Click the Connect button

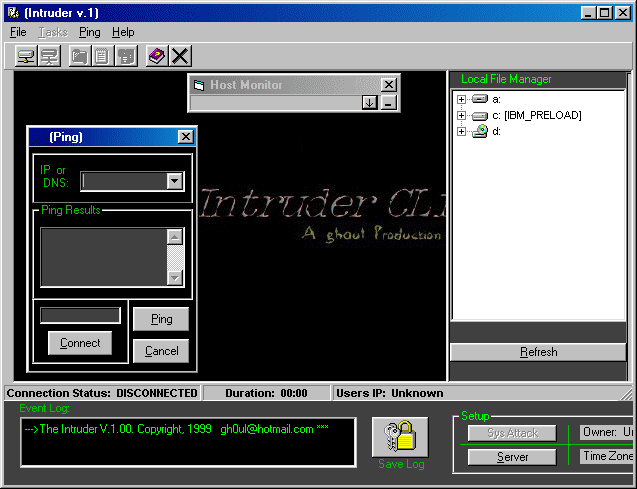80,343
